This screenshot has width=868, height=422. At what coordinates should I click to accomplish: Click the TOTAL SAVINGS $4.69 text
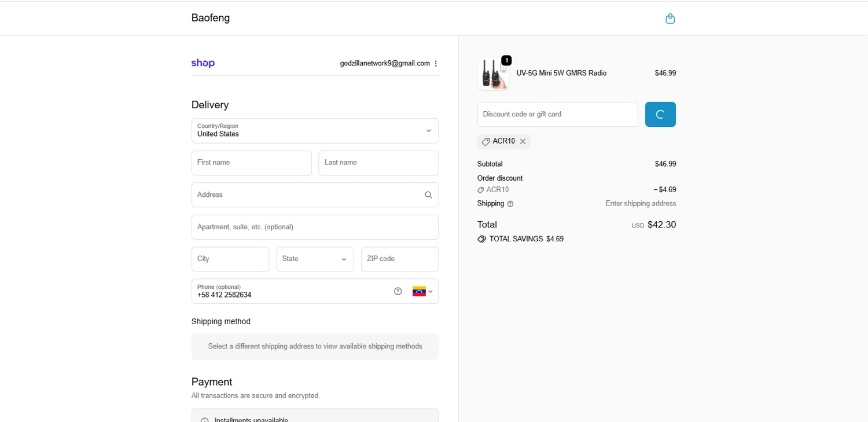[527, 239]
